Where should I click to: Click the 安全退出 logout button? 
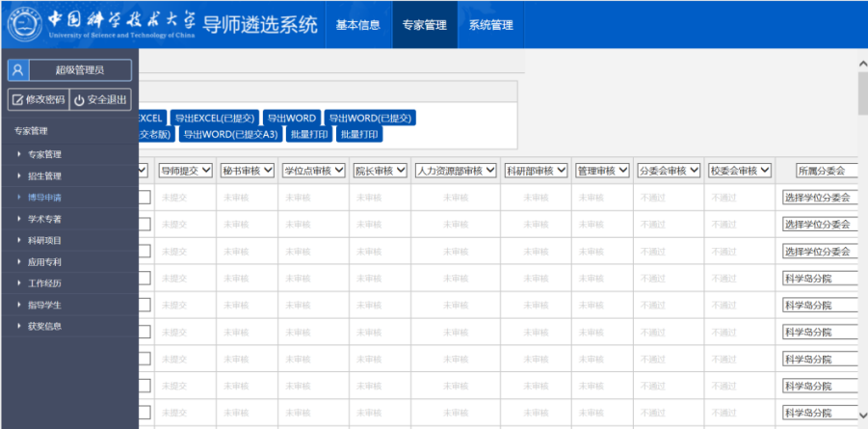click(x=100, y=99)
